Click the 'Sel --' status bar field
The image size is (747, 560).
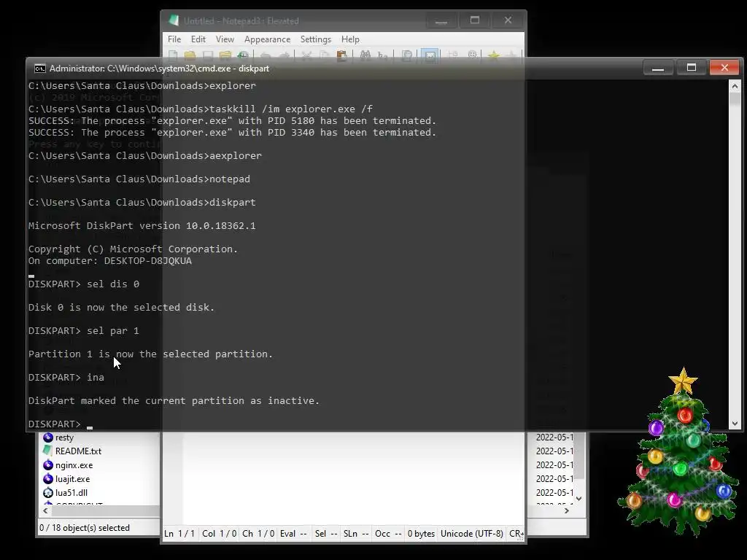(x=326, y=534)
